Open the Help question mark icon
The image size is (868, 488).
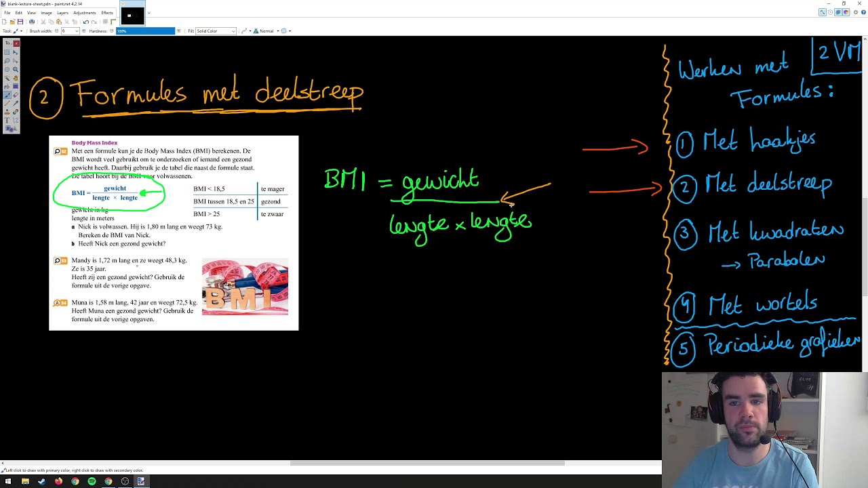pyautogui.click(x=863, y=12)
